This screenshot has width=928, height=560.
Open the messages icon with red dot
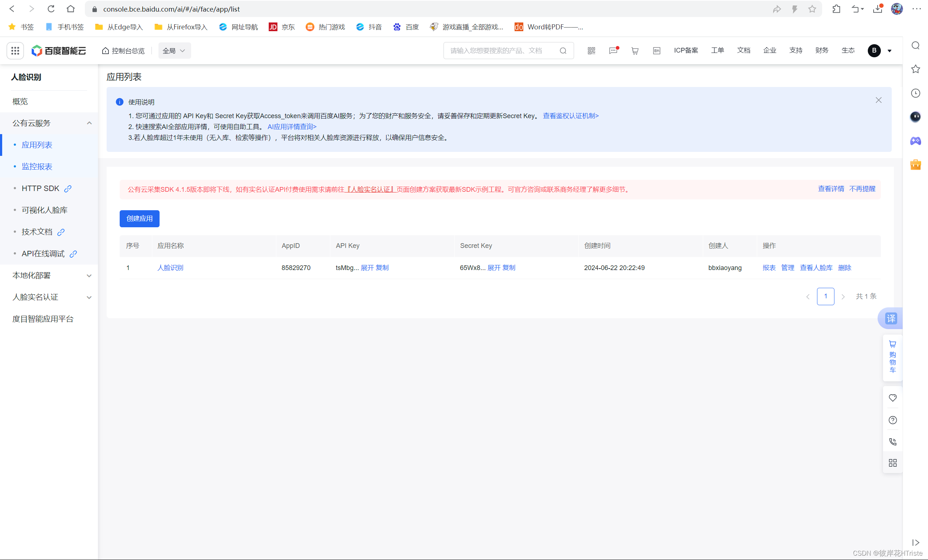(x=613, y=50)
